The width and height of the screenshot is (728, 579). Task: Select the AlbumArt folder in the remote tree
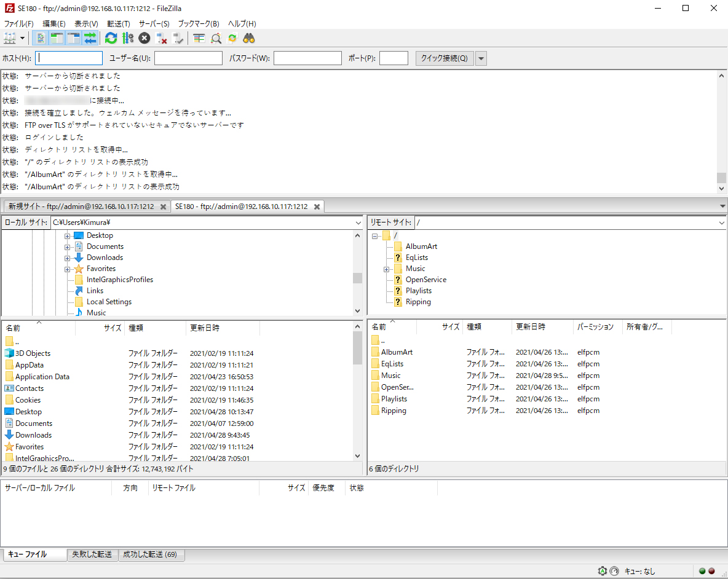click(421, 246)
